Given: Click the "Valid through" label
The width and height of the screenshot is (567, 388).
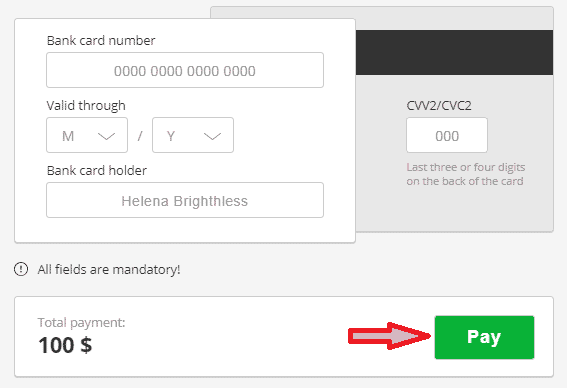Looking at the screenshot, I should coord(86,106).
